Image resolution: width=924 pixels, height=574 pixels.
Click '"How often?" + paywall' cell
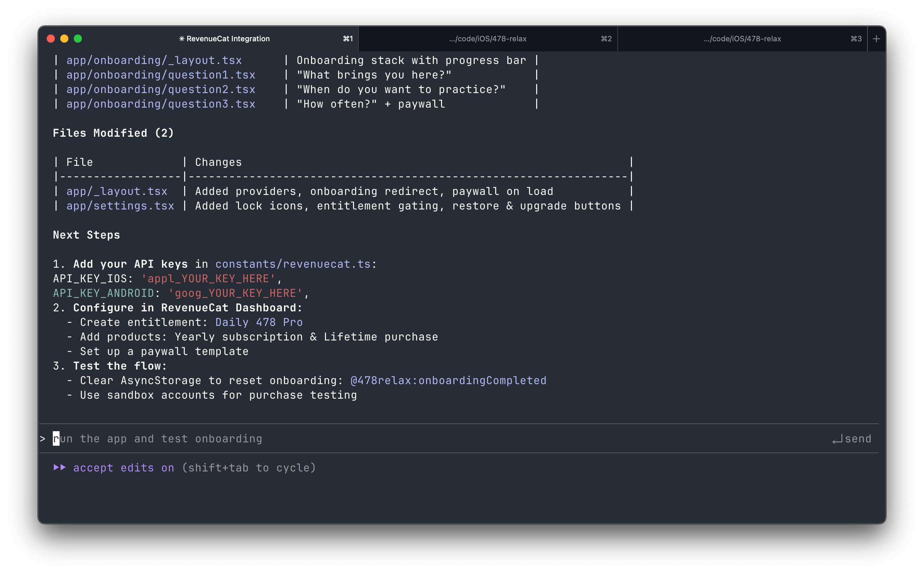(371, 104)
